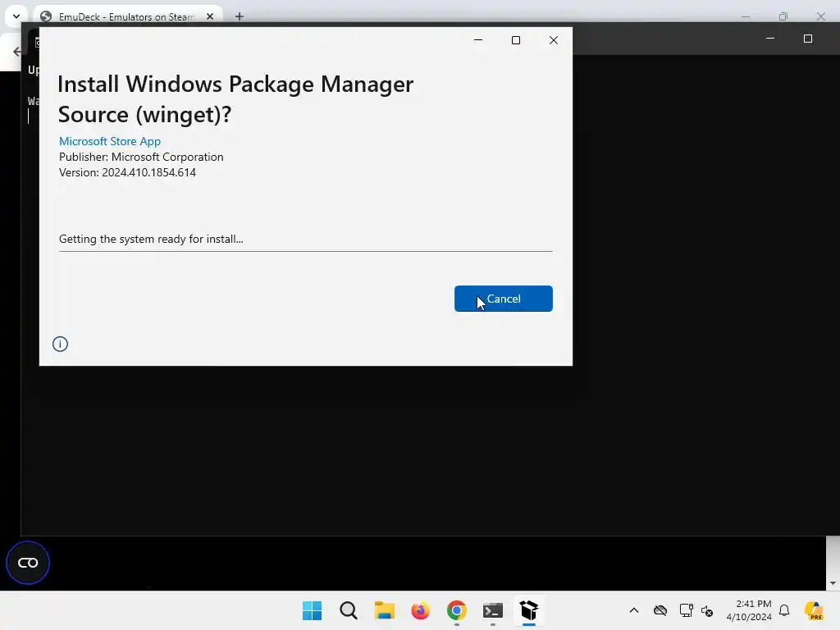840x630 pixels.
Task: Switch to App Installer taskbar icon
Action: [x=529, y=610]
